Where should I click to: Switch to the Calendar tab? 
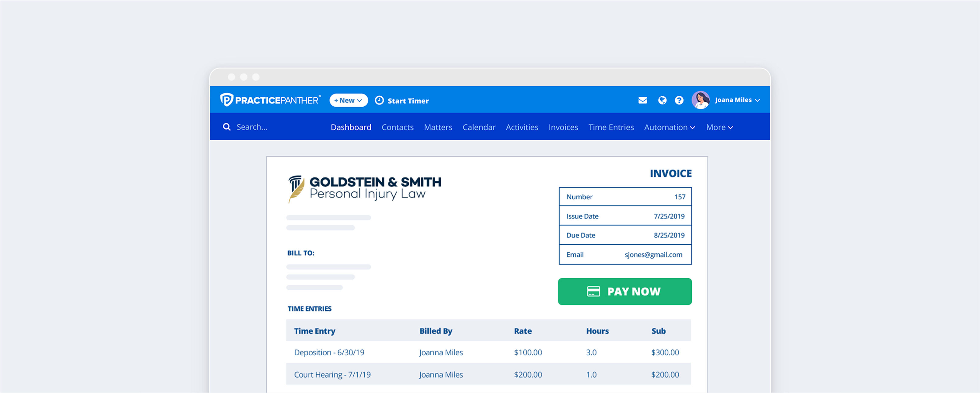click(479, 127)
